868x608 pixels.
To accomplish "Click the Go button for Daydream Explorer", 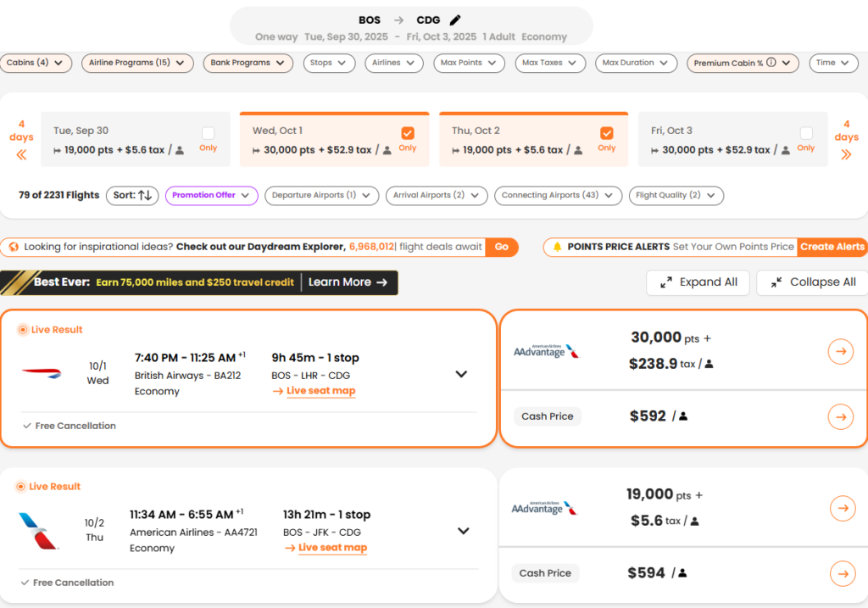I will (502, 247).
